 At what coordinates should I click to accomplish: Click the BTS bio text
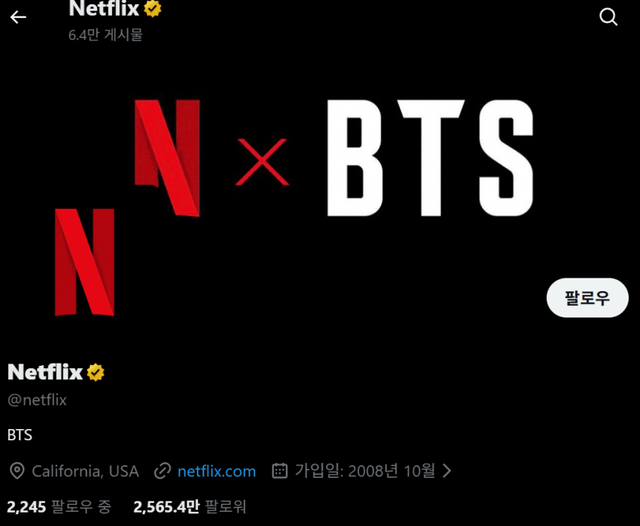point(20,435)
